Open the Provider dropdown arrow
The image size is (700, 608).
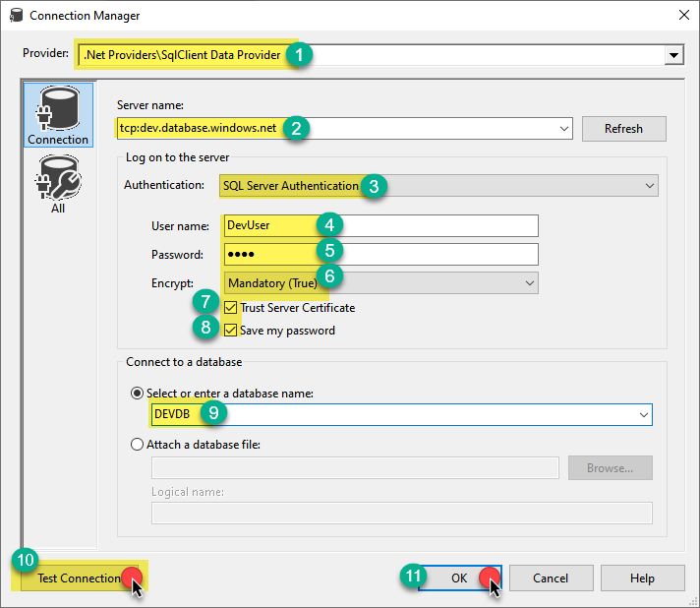tap(673, 55)
